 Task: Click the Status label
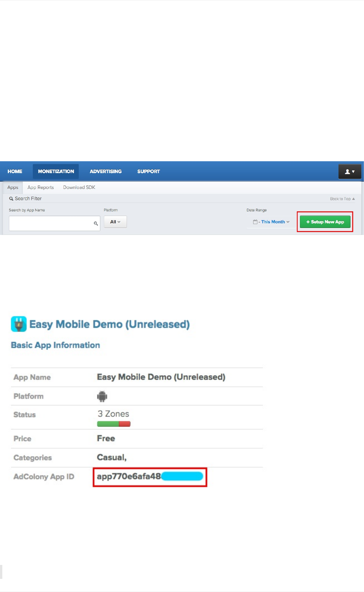(x=24, y=415)
